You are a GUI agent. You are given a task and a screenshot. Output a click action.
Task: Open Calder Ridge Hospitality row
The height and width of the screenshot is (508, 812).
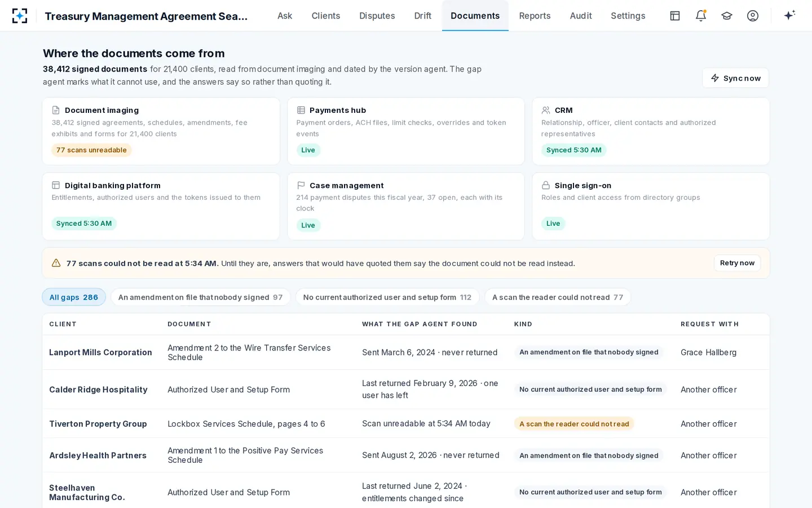point(406,389)
